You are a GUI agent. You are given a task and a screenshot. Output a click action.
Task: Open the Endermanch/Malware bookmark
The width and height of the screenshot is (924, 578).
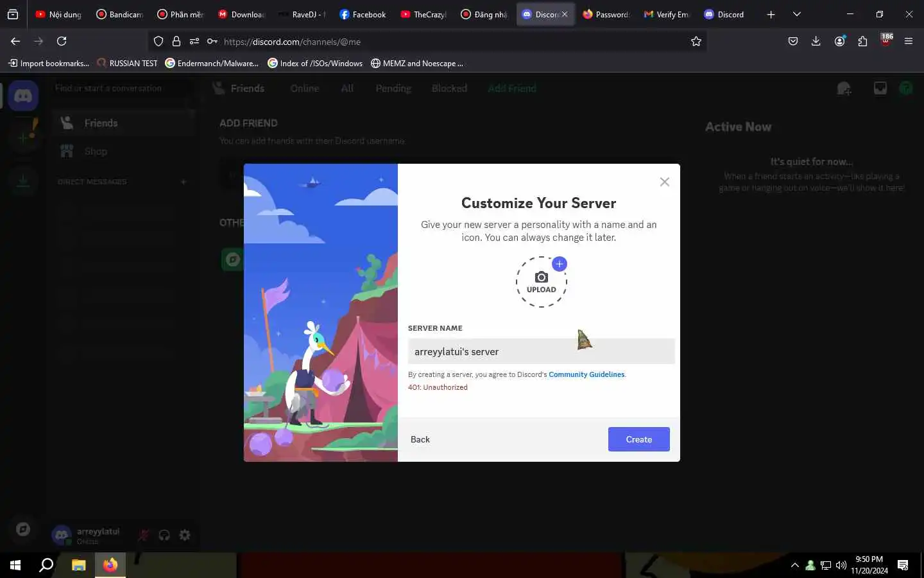coord(212,63)
